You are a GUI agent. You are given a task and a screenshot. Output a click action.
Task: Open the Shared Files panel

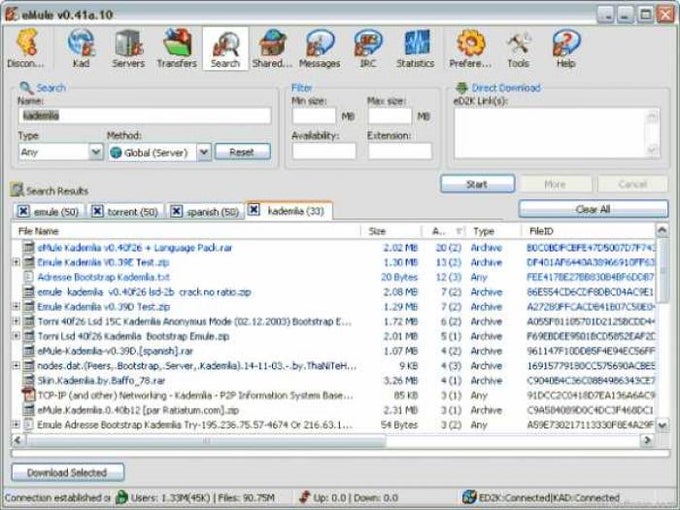point(272,48)
